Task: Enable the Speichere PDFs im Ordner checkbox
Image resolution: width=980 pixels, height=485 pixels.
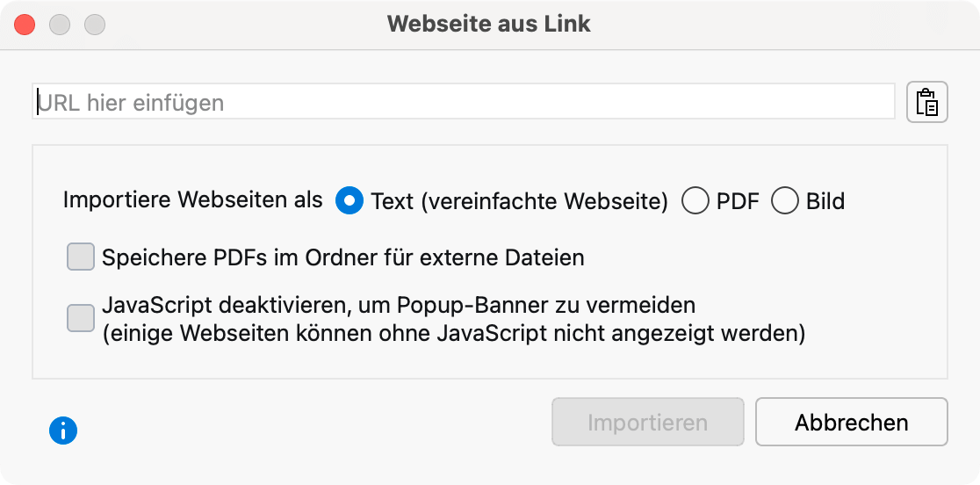Action: [81, 257]
